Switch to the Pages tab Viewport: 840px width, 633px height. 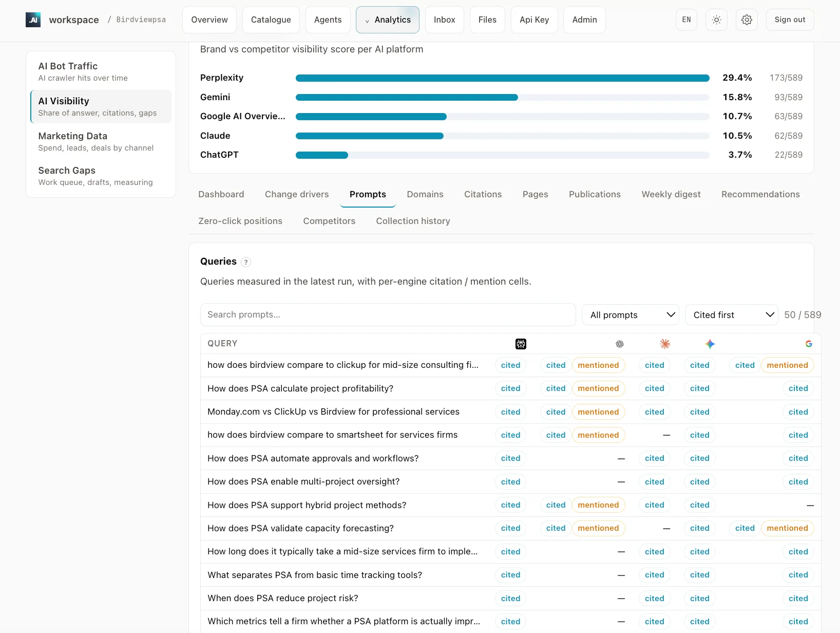pos(536,194)
